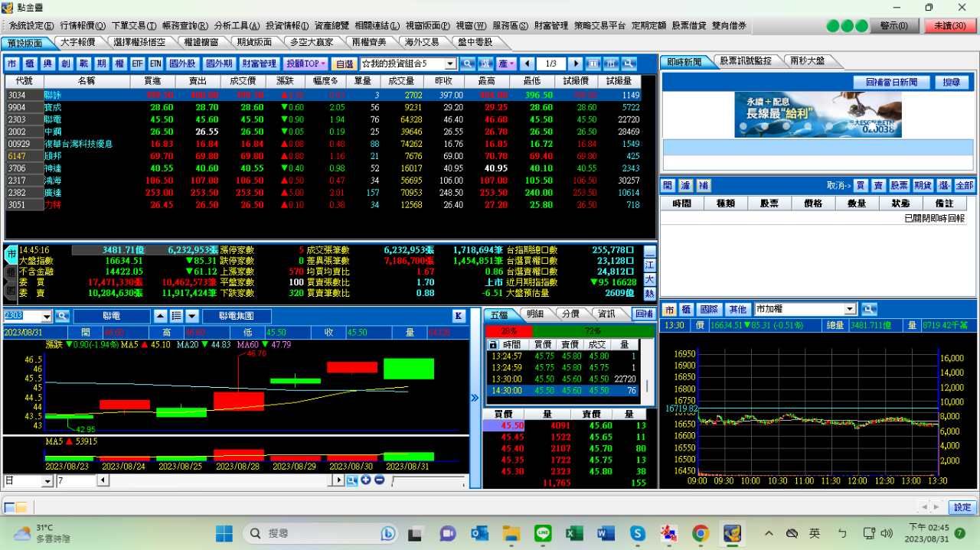Toggle the ETF category button
The width and height of the screenshot is (980, 550).
137,63
